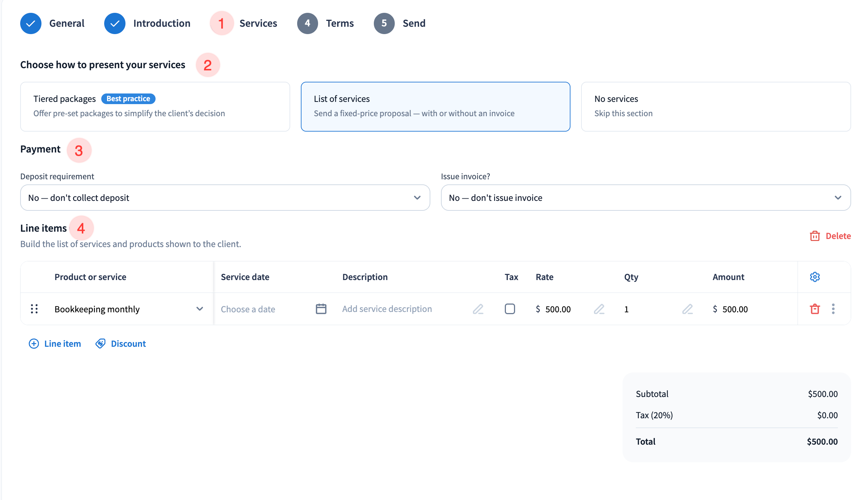Select the Tiered packages option
This screenshot has height=500, width=868.
pyautogui.click(x=155, y=106)
